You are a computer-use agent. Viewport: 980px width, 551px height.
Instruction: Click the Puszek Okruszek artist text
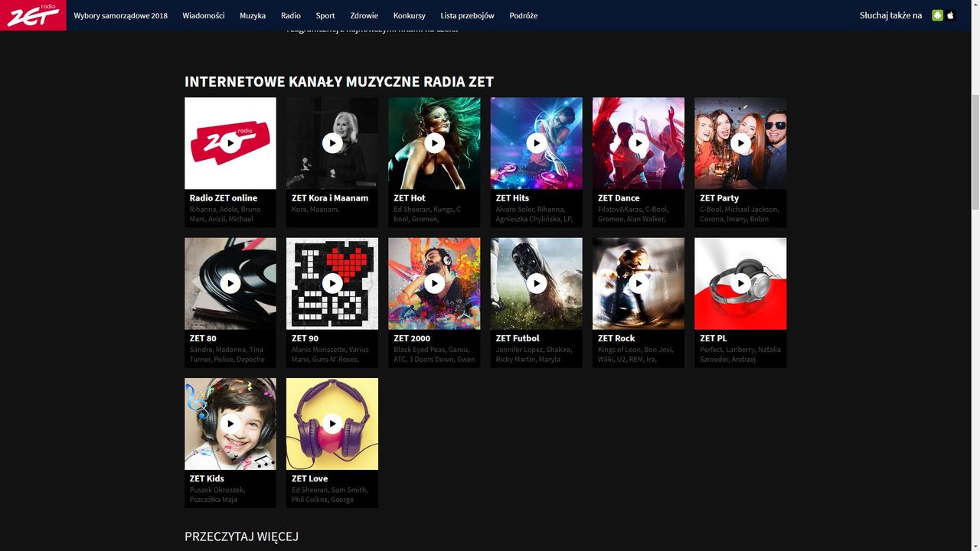[x=217, y=489]
